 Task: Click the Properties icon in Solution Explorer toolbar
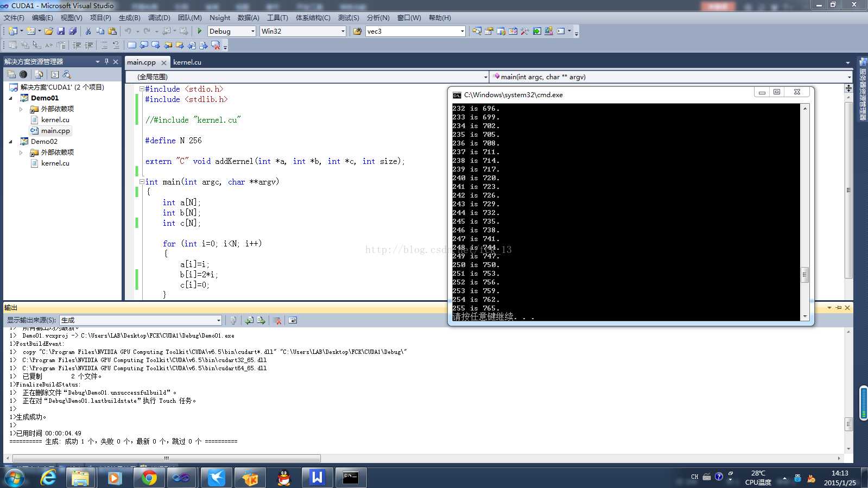(11, 74)
